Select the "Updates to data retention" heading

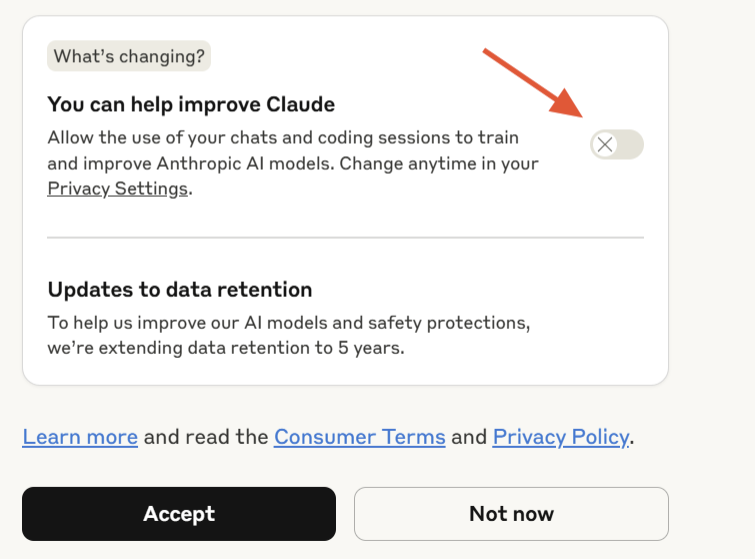point(180,290)
